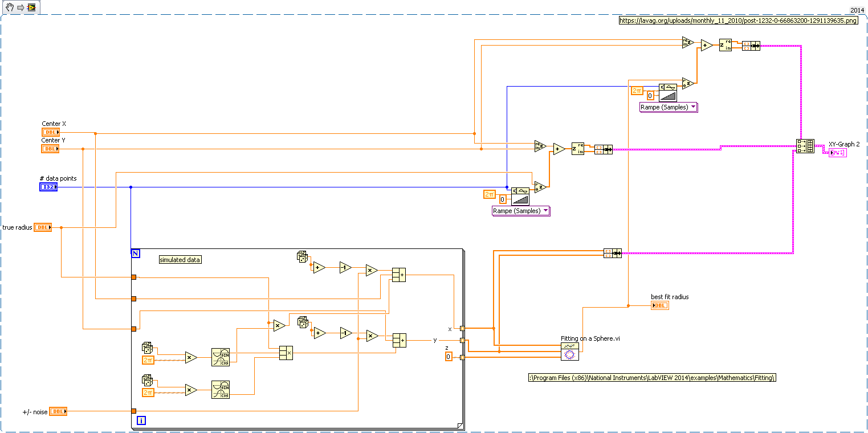Select the XY-Graph 2 indicator terminal
Image resolution: width=868 pixels, height=433 pixels.
[x=837, y=153]
